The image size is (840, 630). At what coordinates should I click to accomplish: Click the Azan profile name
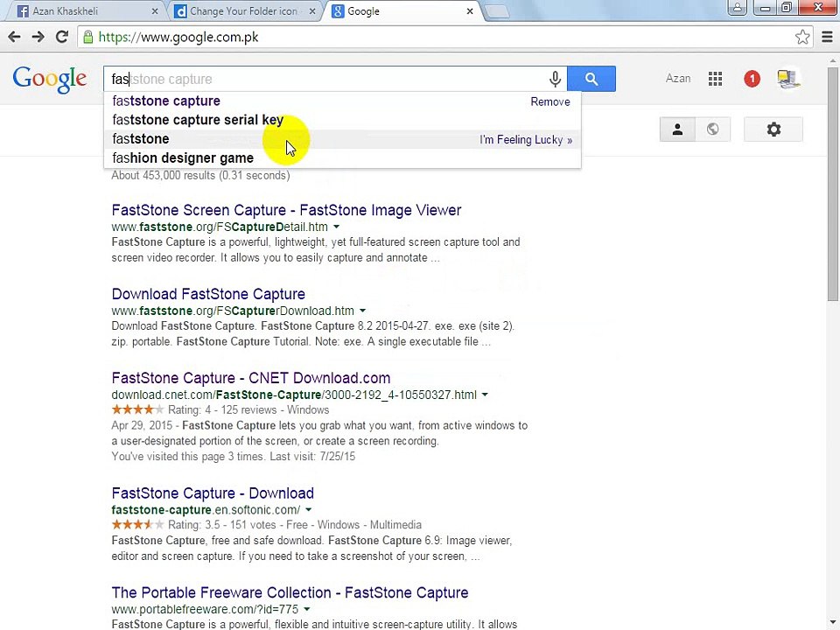click(677, 79)
